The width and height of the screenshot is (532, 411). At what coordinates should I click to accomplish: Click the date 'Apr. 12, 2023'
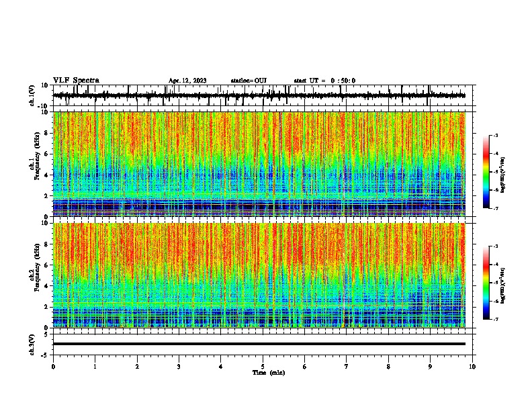click(x=187, y=81)
